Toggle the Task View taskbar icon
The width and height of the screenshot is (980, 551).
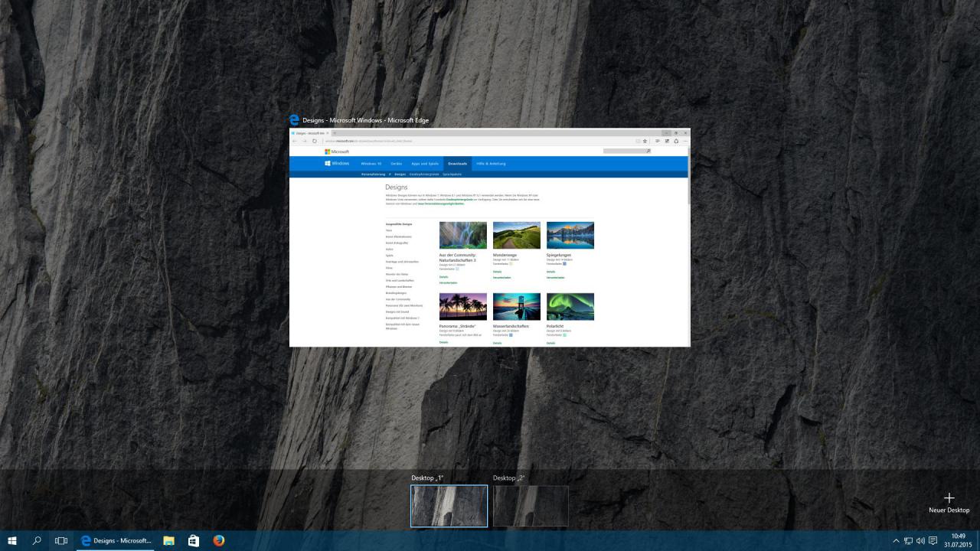click(61, 540)
